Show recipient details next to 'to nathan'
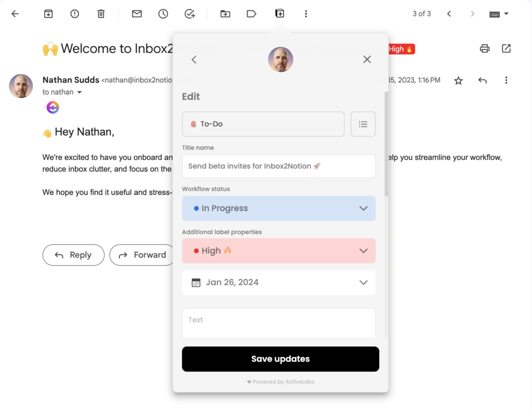This screenshot has height=409, width=532. coord(79,93)
